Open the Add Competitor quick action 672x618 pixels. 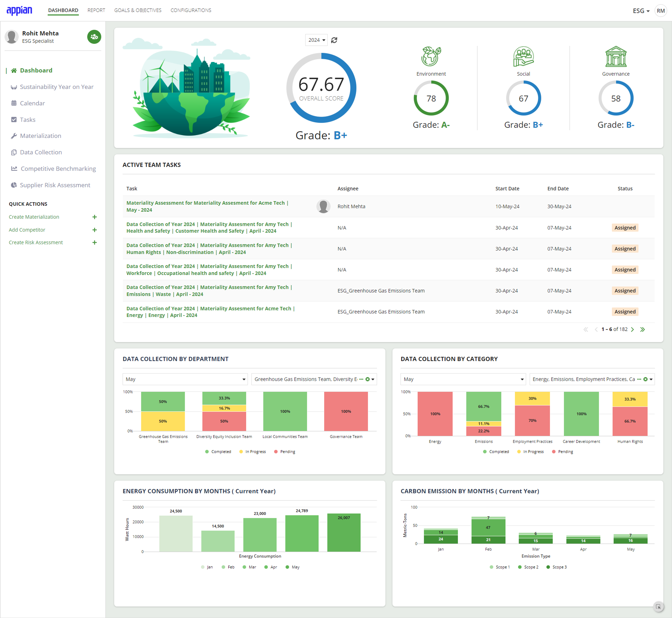[x=27, y=230]
